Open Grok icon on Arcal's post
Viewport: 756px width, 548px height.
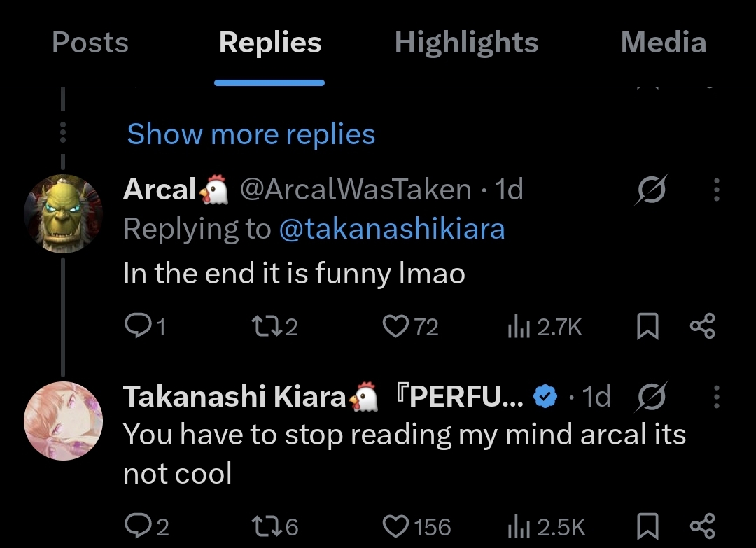(x=652, y=189)
